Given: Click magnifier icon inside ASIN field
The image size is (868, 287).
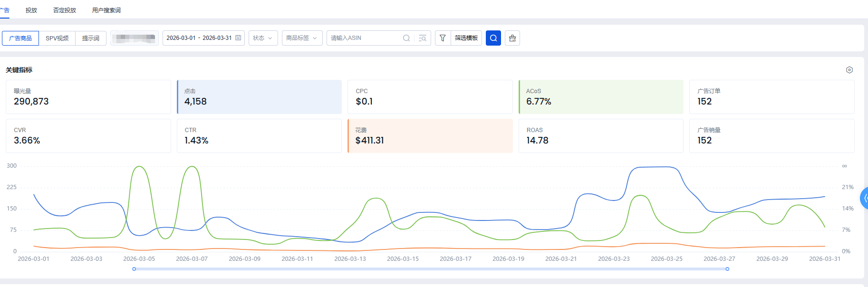Looking at the screenshot, I should [x=406, y=38].
